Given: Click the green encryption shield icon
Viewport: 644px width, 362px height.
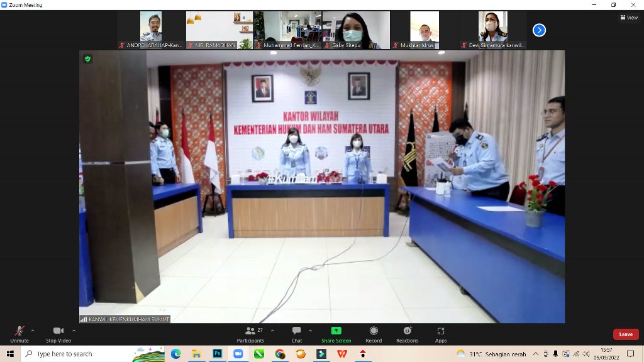Looking at the screenshot, I should (87, 58).
